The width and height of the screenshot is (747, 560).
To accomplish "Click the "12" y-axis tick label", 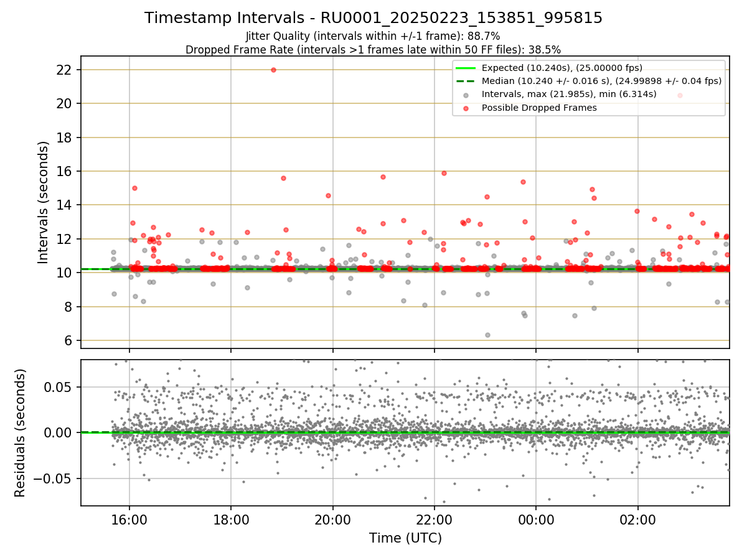I will (x=65, y=239).
